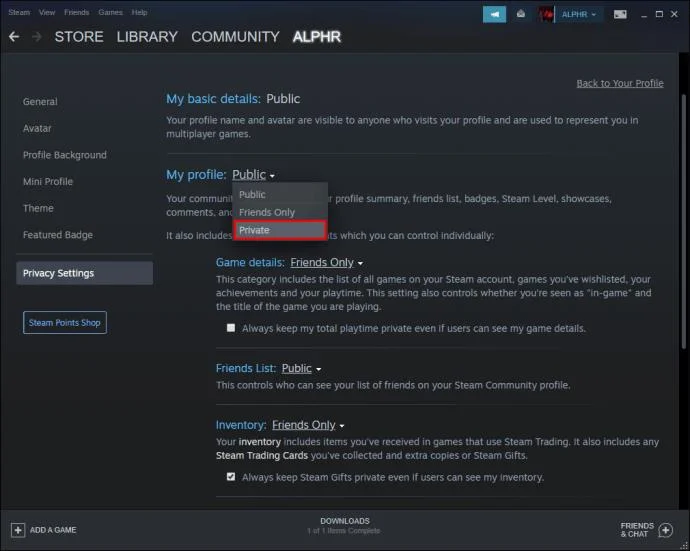Open the Friends menu
The height and width of the screenshot is (551, 690).
pyautogui.click(x=77, y=12)
